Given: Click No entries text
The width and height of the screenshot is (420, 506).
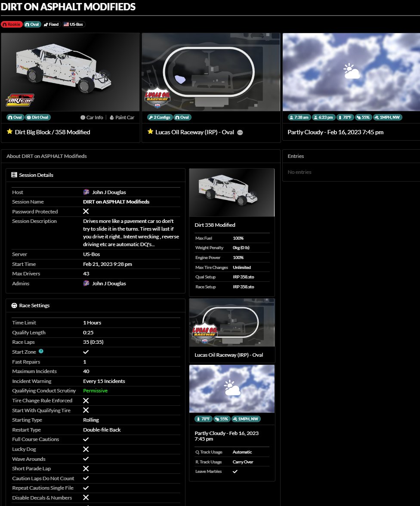Looking at the screenshot, I should [x=299, y=172].
